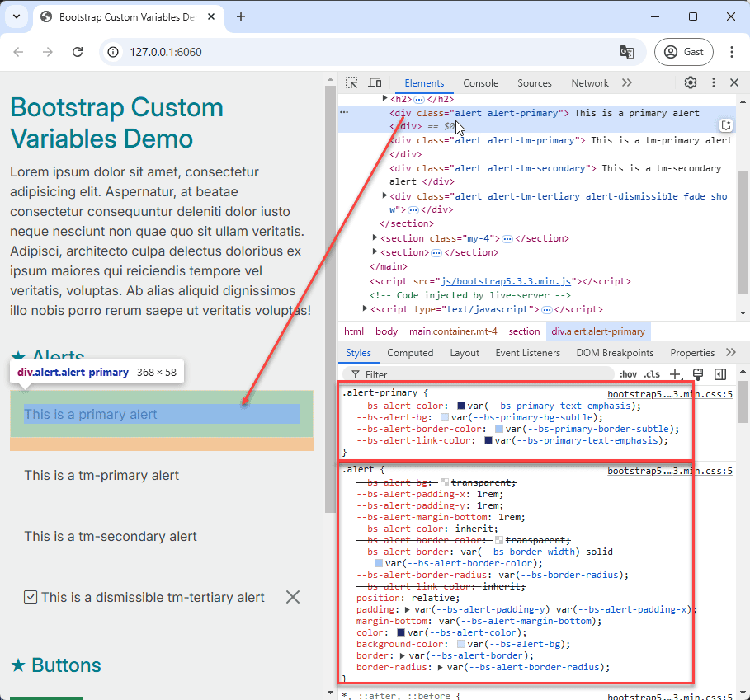750x700 pixels.
Task: Click the --bs-alert-bg color swatch in .alert-primary
Action: point(445,418)
